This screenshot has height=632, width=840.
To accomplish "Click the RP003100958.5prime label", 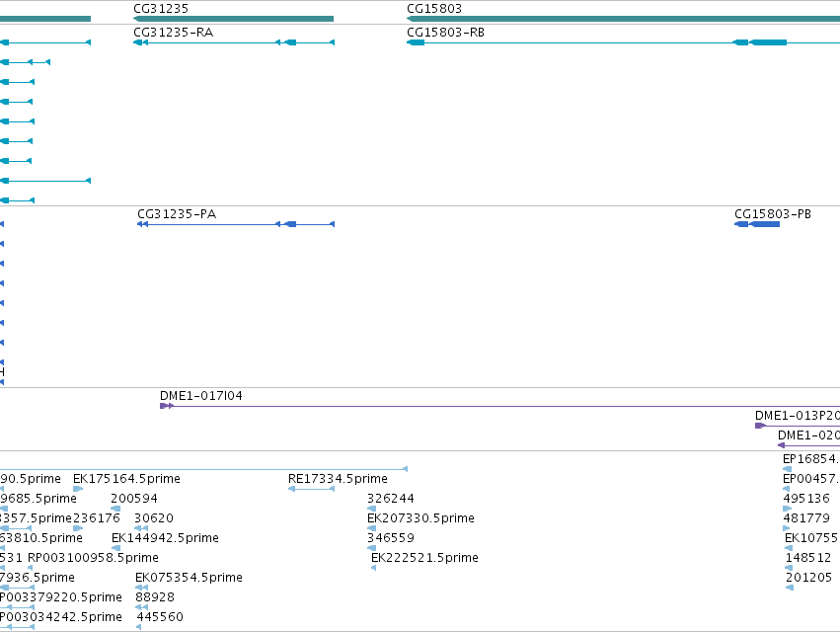I will [x=93, y=558].
